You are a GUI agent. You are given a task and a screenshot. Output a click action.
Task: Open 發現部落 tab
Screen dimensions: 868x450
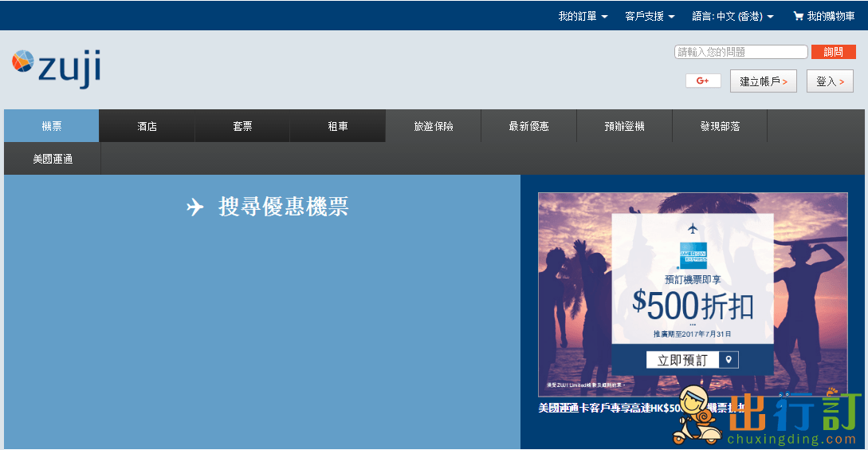point(720,126)
